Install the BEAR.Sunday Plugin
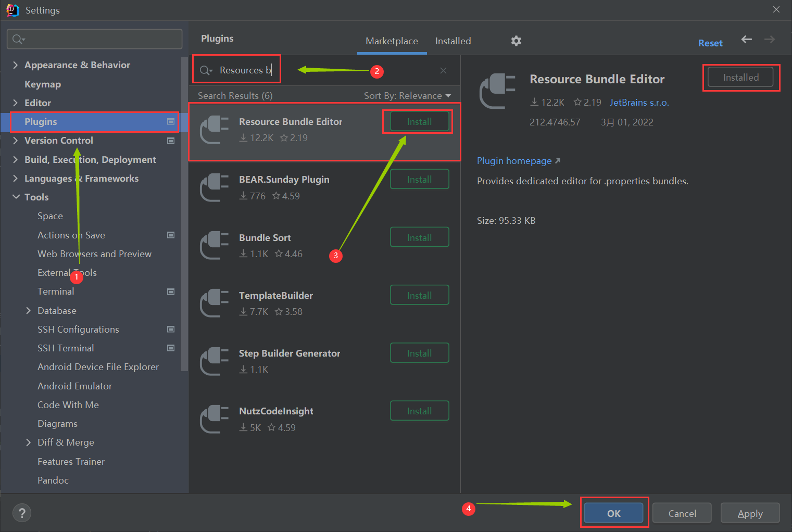792x532 pixels. point(419,179)
